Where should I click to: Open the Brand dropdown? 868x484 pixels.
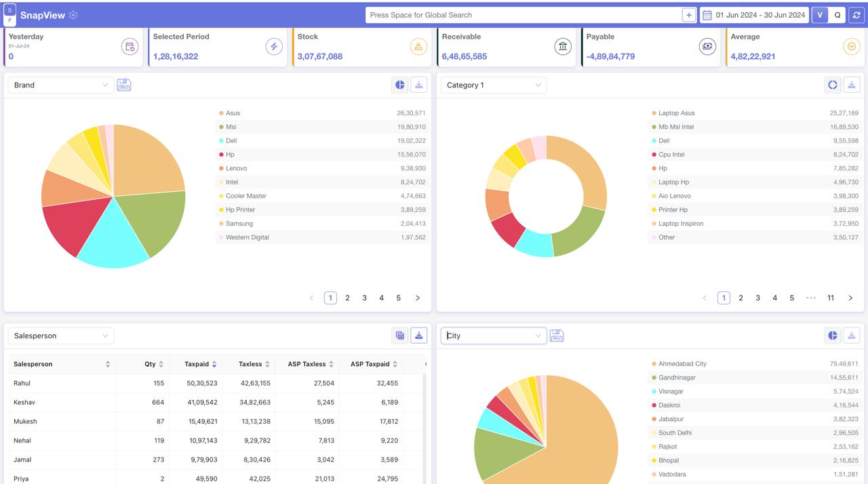tap(61, 85)
